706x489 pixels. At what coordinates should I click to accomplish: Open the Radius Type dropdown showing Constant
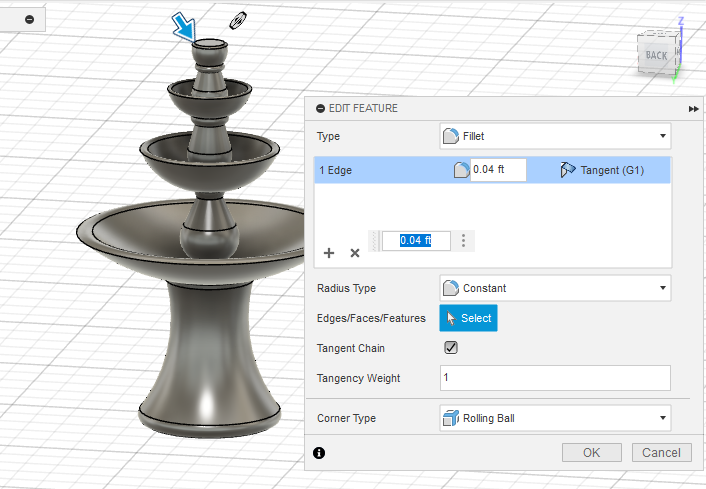(x=555, y=288)
